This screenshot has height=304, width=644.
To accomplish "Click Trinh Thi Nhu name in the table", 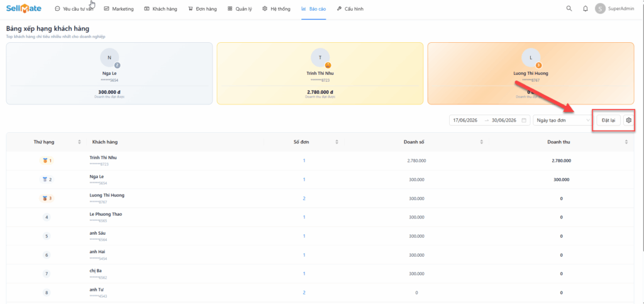I will coord(103,157).
